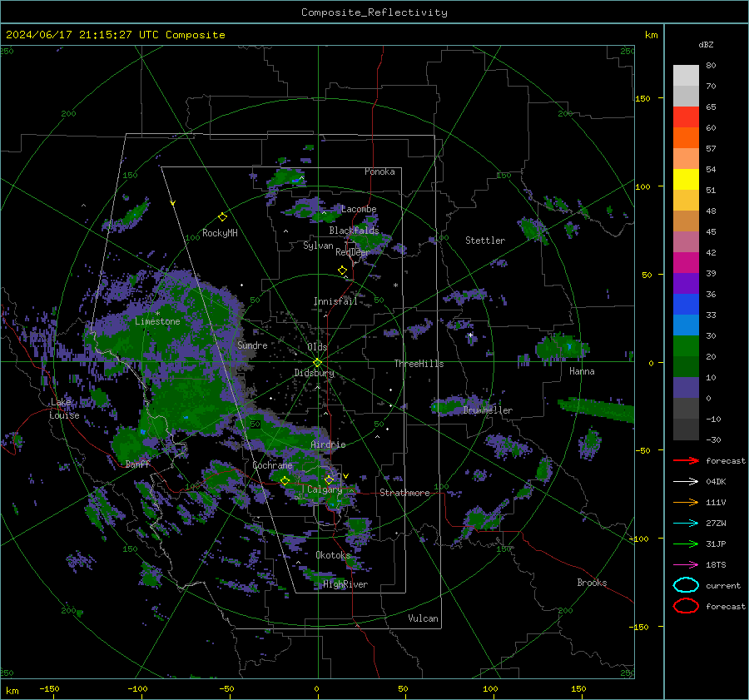The width and height of the screenshot is (749, 700).
Task: Click the Stettler city label
Action: [x=485, y=241]
